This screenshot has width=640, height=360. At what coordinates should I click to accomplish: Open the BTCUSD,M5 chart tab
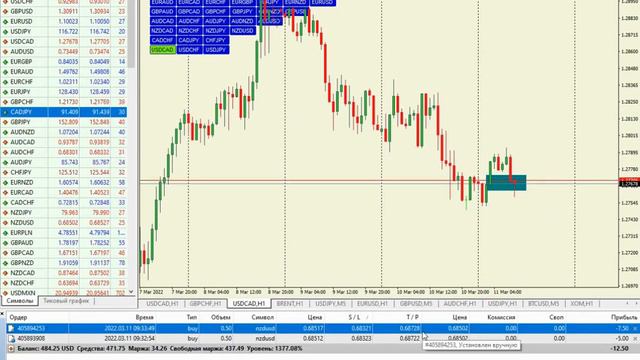[543, 304]
